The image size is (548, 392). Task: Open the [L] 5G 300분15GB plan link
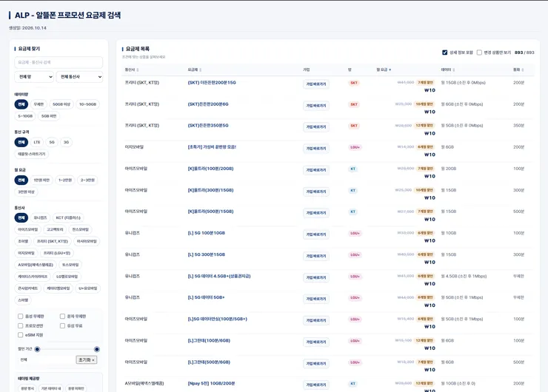click(x=206, y=254)
